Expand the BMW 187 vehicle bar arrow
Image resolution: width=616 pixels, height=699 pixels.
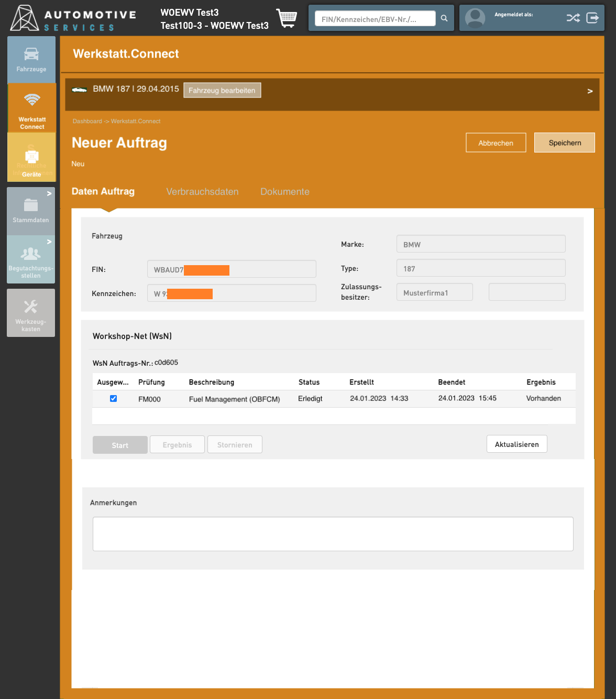tap(590, 91)
